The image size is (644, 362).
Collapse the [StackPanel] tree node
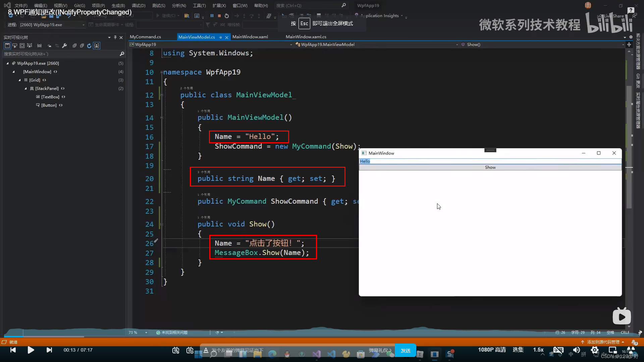coord(25,88)
